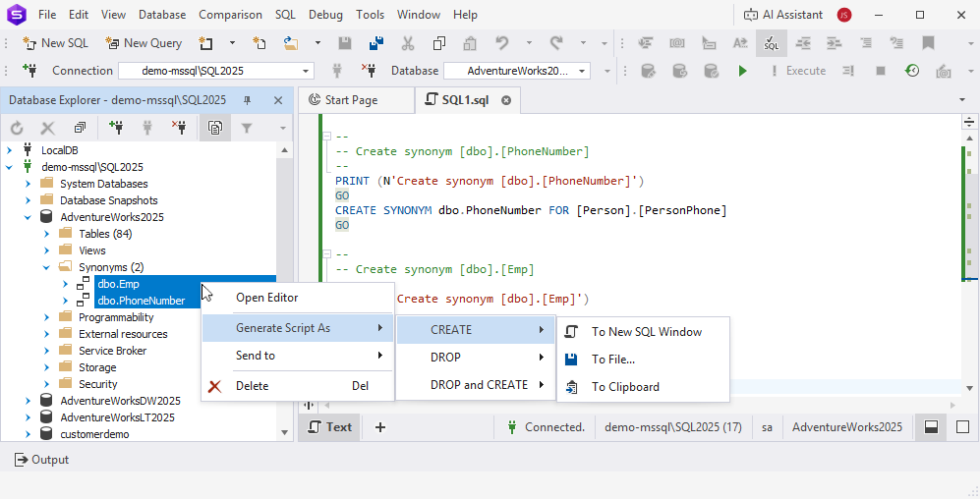Click the JS user avatar icon
The height and width of the screenshot is (499, 980).
(844, 15)
